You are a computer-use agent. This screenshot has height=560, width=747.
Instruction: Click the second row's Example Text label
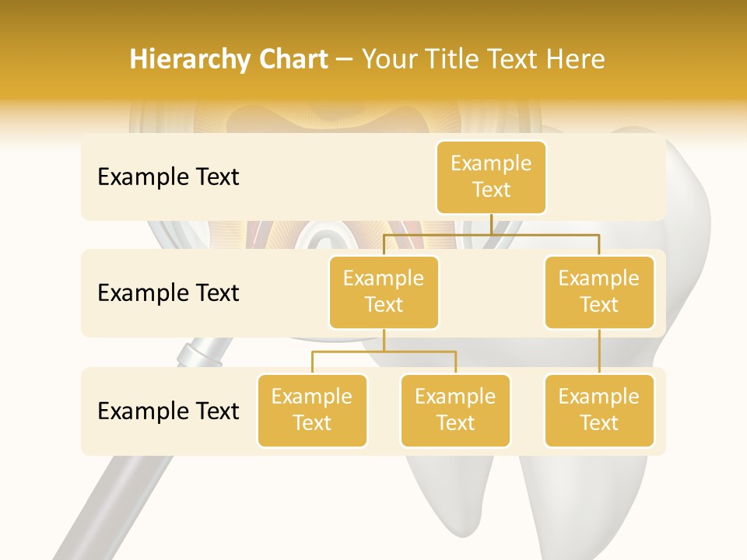(x=168, y=293)
